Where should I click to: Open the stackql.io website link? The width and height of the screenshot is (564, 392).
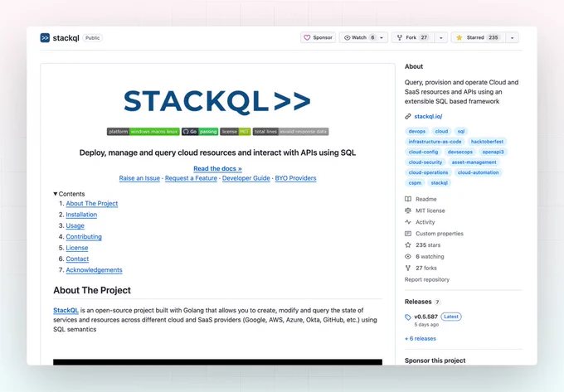pos(428,116)
